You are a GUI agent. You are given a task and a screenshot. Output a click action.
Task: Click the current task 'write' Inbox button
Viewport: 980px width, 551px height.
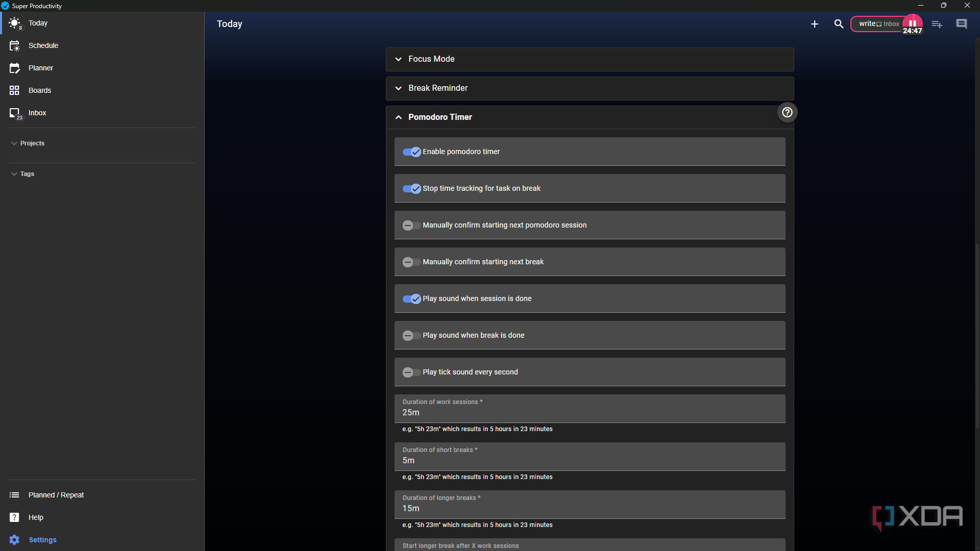click(878, 24)
